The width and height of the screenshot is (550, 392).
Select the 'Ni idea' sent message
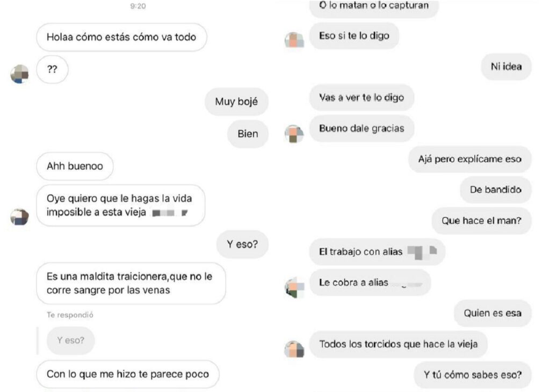(x=506, y=67)
